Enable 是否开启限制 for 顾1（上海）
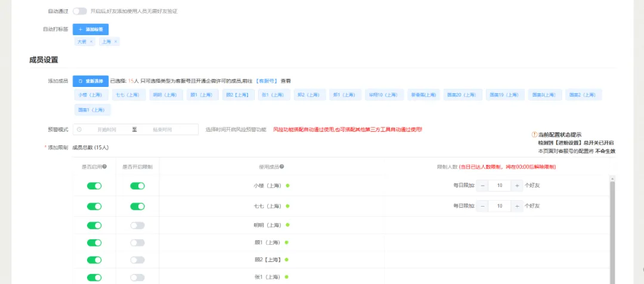This screenshot has width=644, height=284. 138,242
